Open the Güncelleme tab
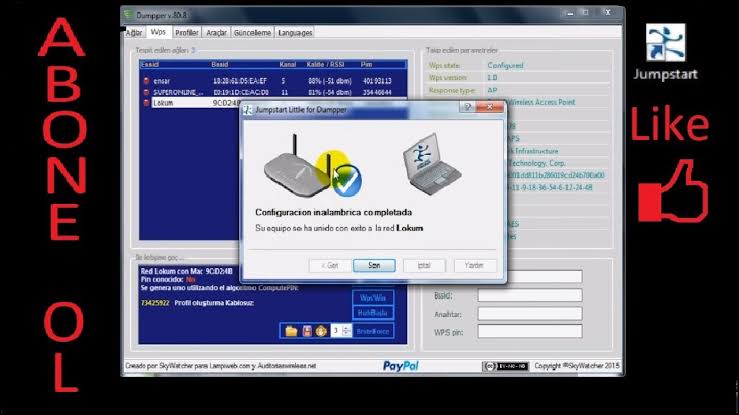The width and height of the screenshot is (739, 415). 252,33
